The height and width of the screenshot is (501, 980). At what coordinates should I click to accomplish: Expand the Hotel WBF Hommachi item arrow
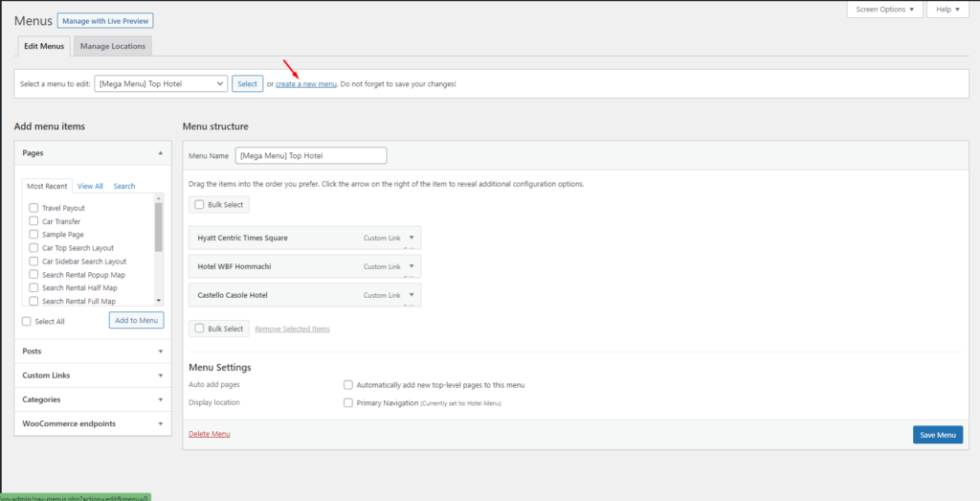411,266
